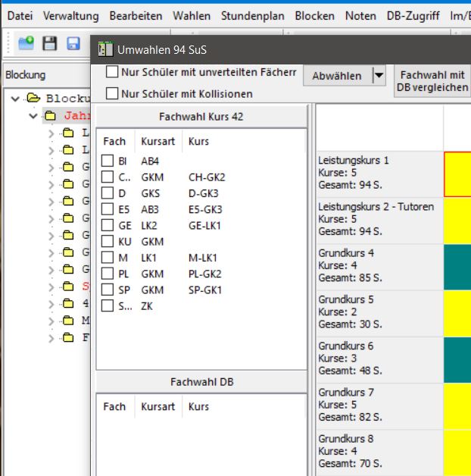Image resolution: width=471 pixels, height=476 pixels.
Task: Tick the E5-GK3 row checkbox
Action: tap(108, 209)
